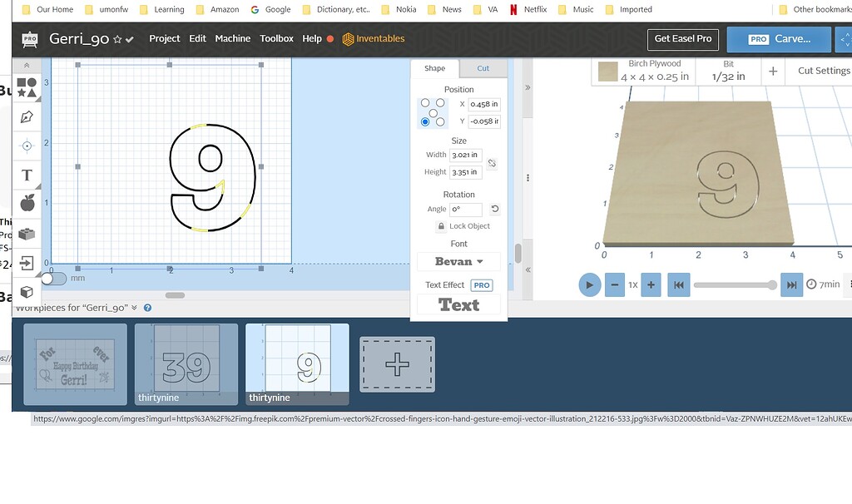Click the blue Carve button
852x504 pixels.
coord(778,38)
